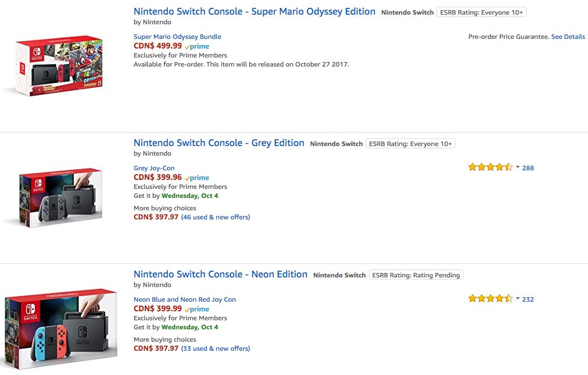Open Nintendo Switch Console - Grey Edition title

coord(219,143)
